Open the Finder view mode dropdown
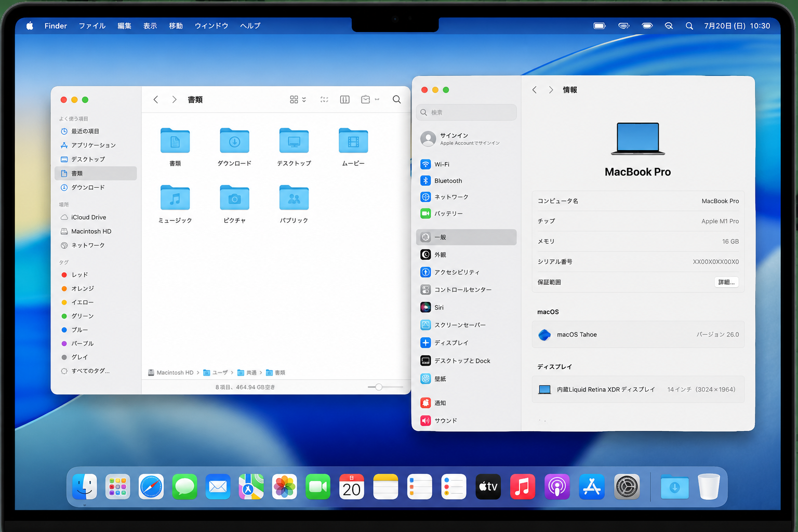 pos(298,99)
